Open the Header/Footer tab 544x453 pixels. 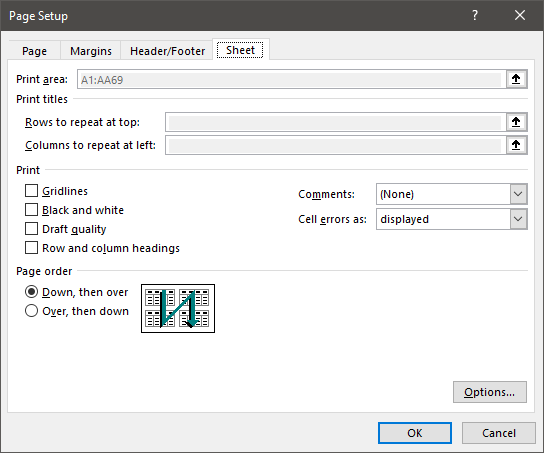(x=167, y=51)
